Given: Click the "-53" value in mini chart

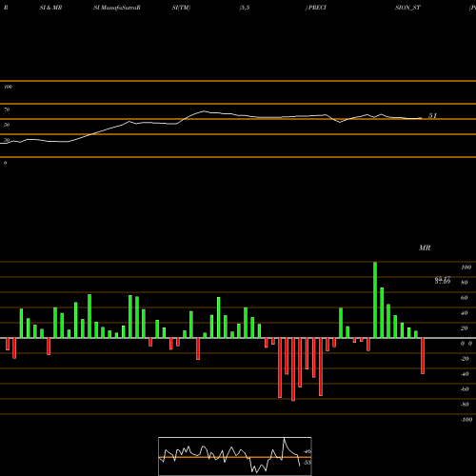Looking at the screenshot, I should (307, 463).
